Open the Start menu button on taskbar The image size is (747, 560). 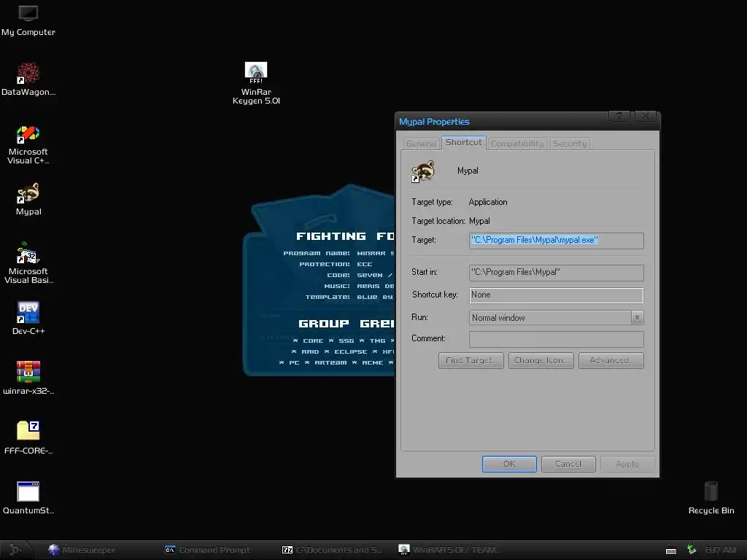(x=16, y=550)
